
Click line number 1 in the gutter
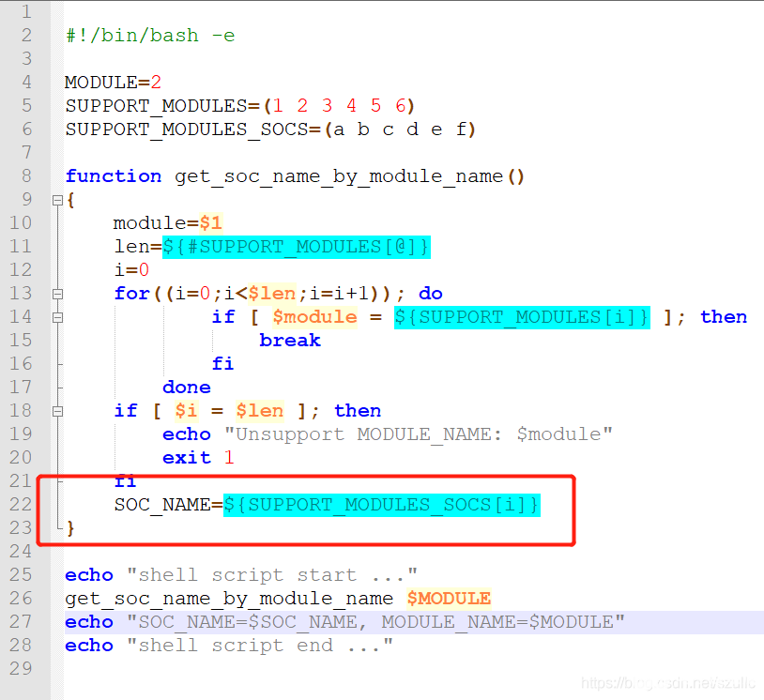click(x=26, y=11)
